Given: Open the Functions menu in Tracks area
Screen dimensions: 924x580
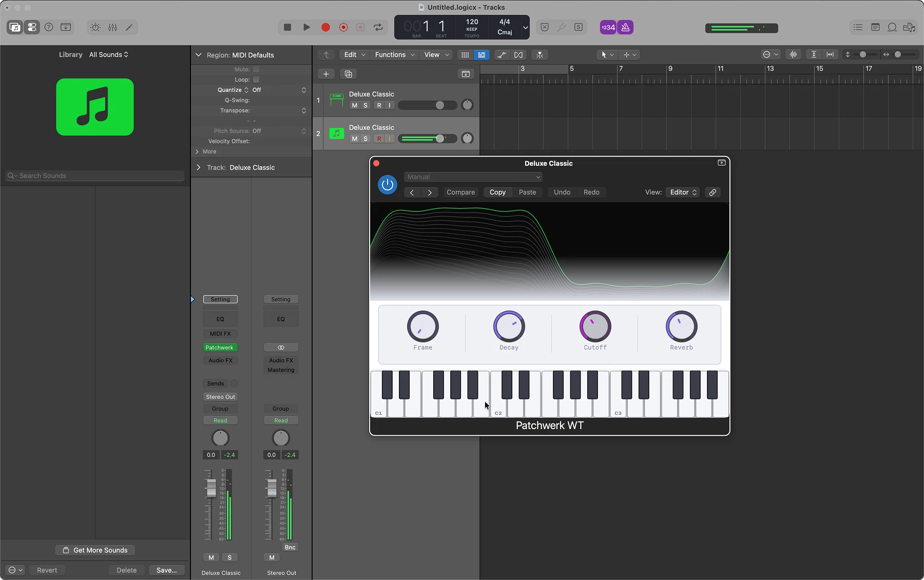Looking at the screenshot, I should pos(394,55).
